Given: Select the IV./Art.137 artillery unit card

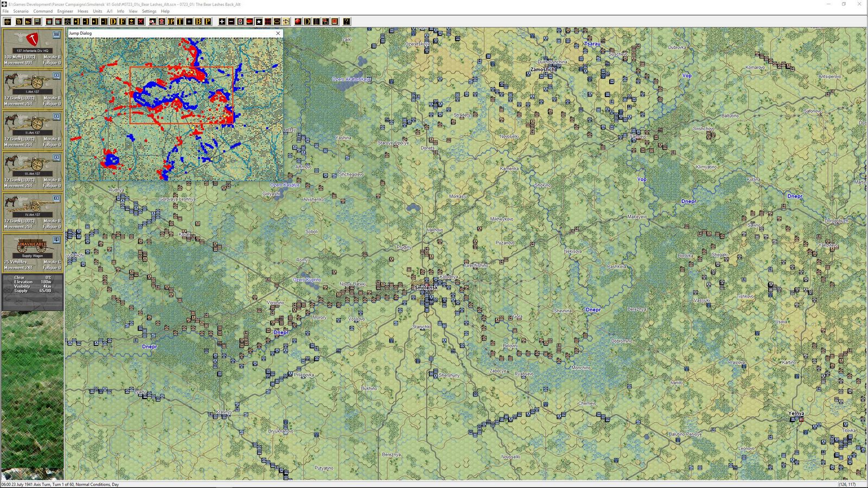Looking at the screenshot, I should coord(33,213).
